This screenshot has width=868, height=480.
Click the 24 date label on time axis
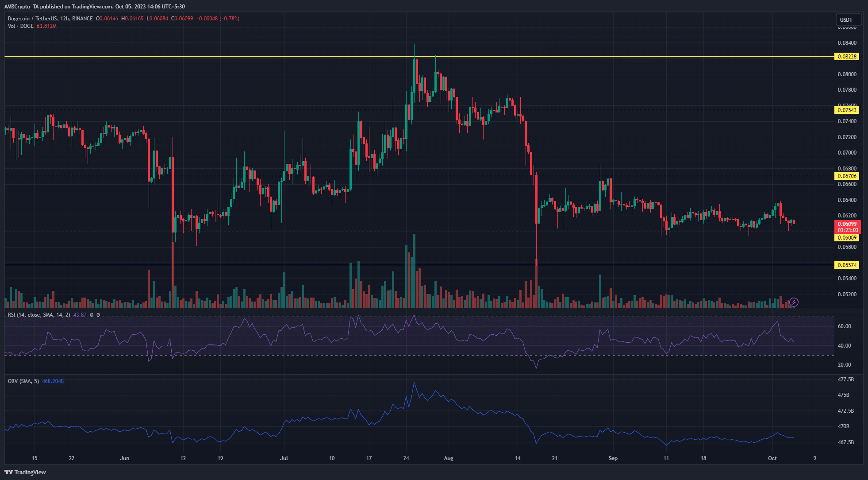click(406, 458)
